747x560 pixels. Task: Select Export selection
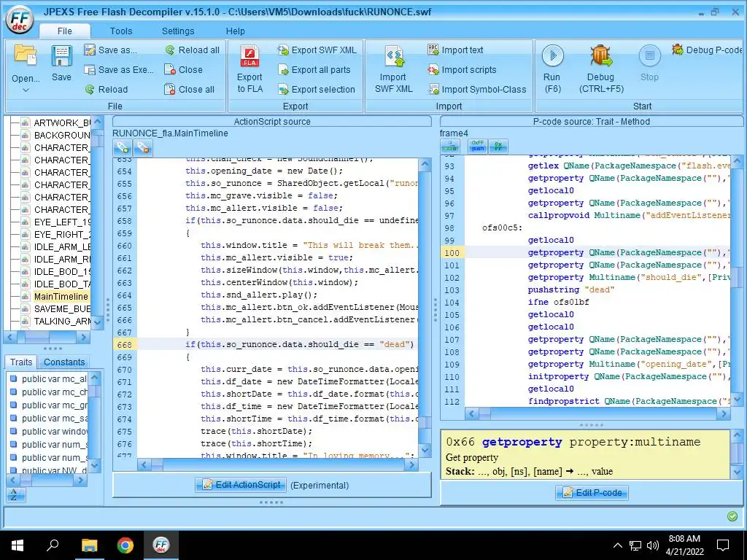point(317,89)
